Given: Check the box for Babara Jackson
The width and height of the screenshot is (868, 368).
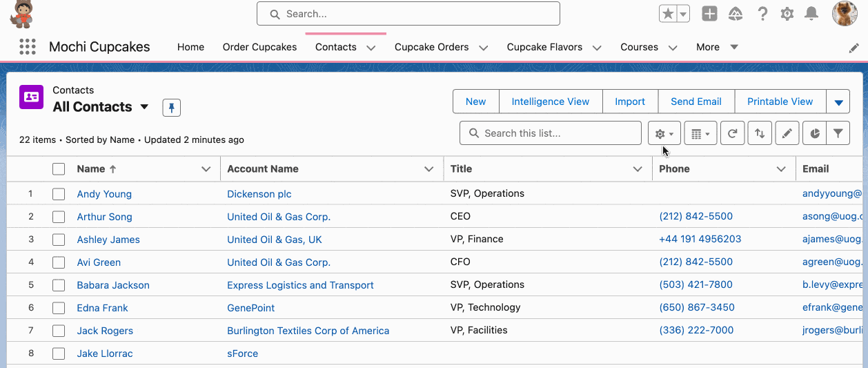Looking at the screenshot, I should pyautogui.click(x=59, y=285).
